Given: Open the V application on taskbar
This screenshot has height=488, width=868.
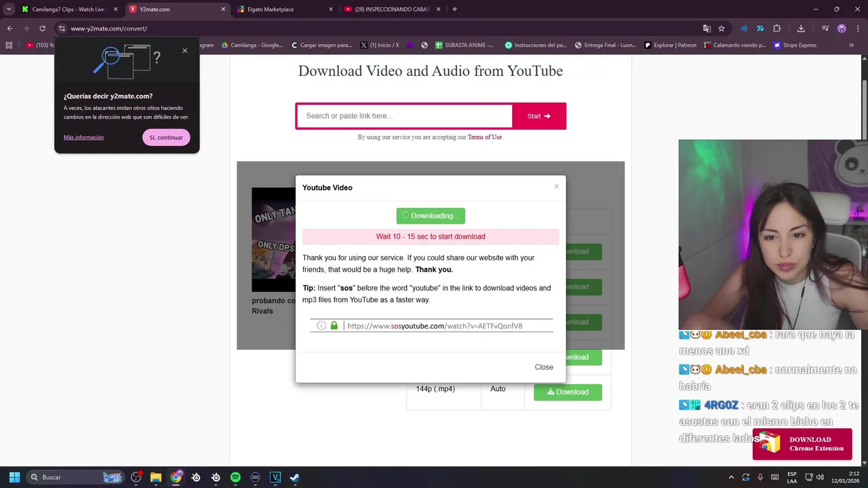Looking at the screenshot, I should coord(275,477).
